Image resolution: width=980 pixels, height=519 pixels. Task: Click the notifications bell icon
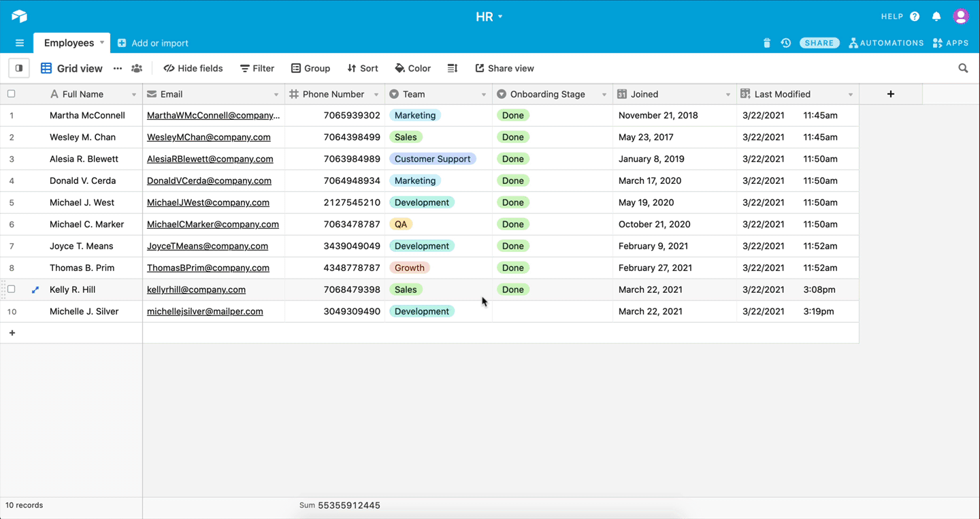(936, 16)
